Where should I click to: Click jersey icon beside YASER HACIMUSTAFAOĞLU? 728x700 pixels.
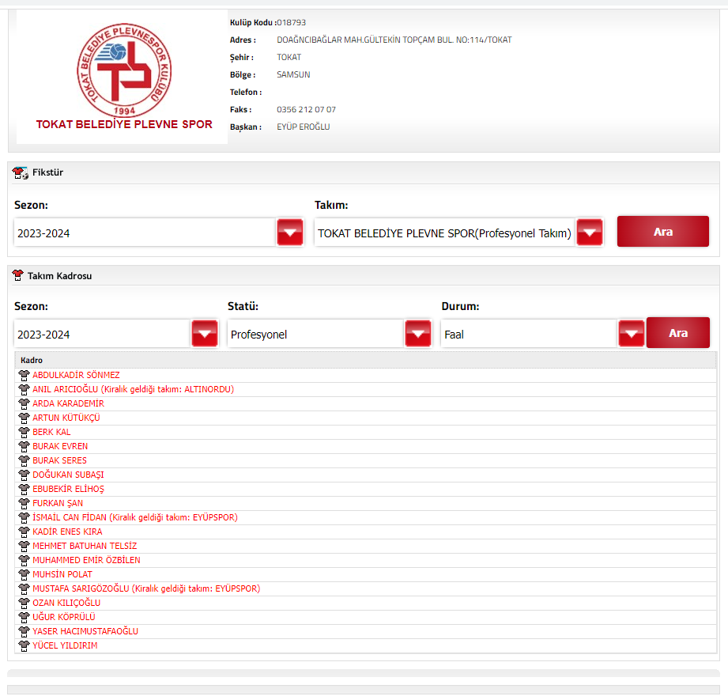pyautogui.click(x=25, y=631)
